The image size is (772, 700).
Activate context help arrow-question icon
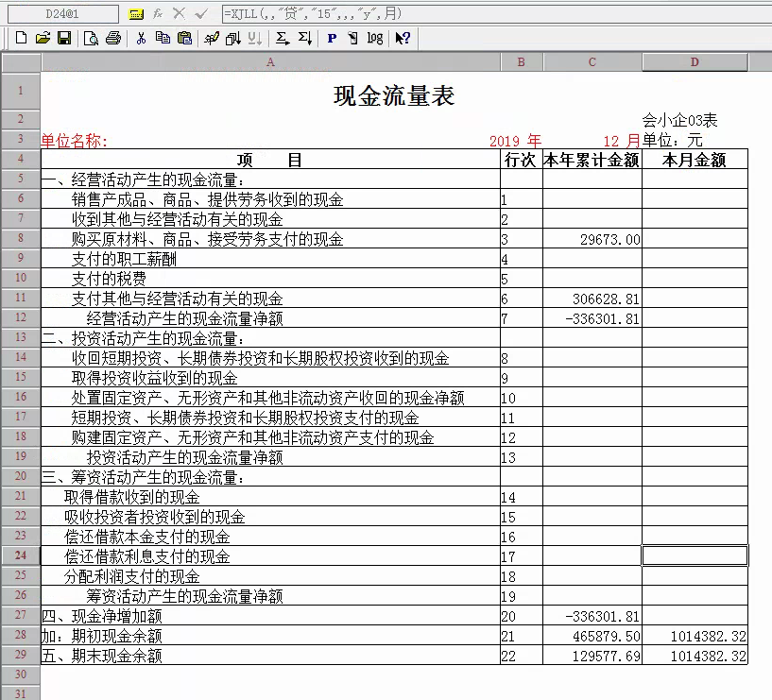[x=403, y=38]
